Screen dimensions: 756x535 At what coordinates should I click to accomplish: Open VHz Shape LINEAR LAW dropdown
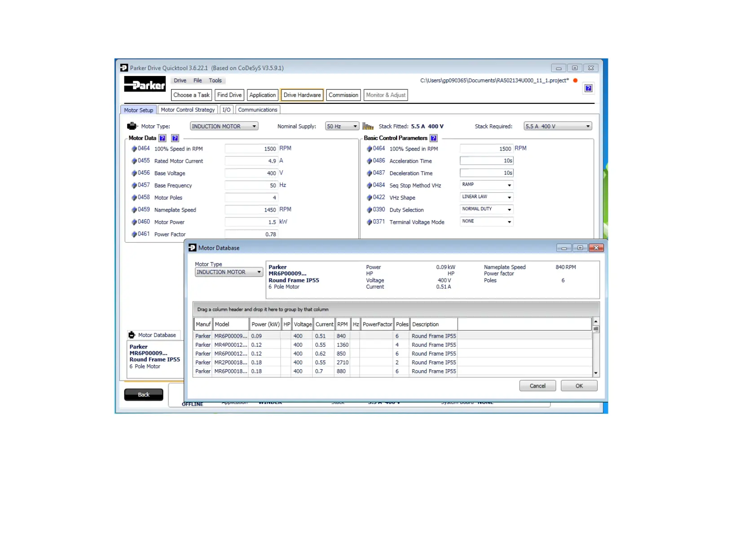tap(487, 197)
